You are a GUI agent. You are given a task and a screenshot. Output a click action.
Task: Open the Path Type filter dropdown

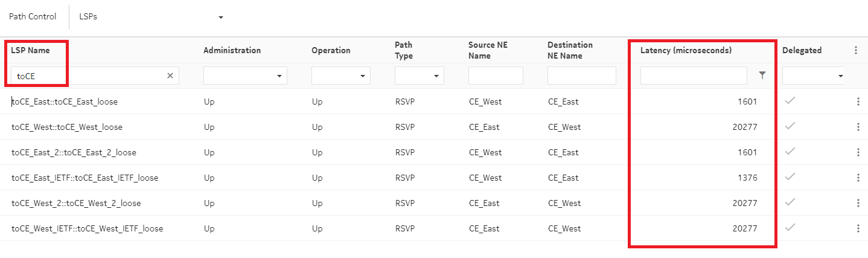coord(419,76)
